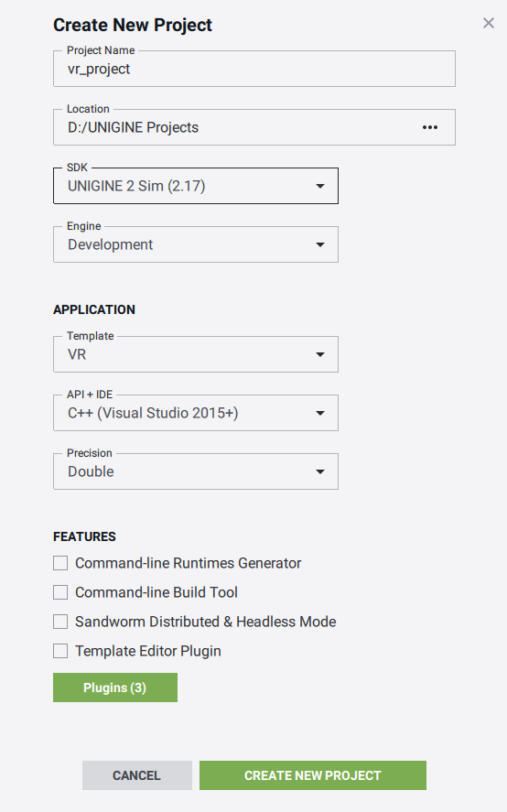
Task: Enable Command-line Build Tool checkbox
Action: 60,592
